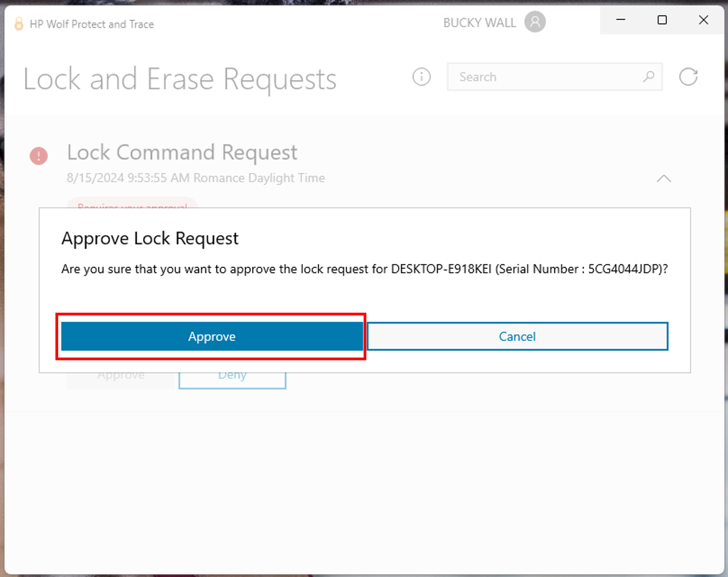728x577 pixels.
Task: Select the BUCKY WALL account name
Action: (x=480, y=22)
